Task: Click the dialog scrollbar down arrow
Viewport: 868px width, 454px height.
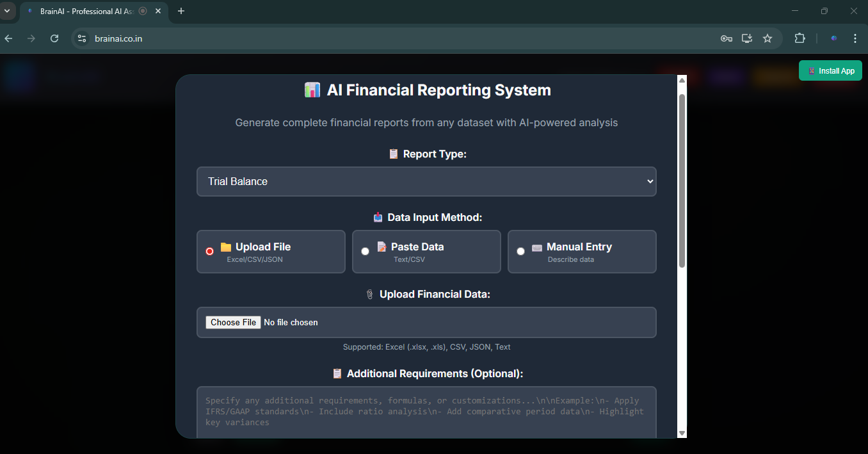Action: click(x=682, y=434)
